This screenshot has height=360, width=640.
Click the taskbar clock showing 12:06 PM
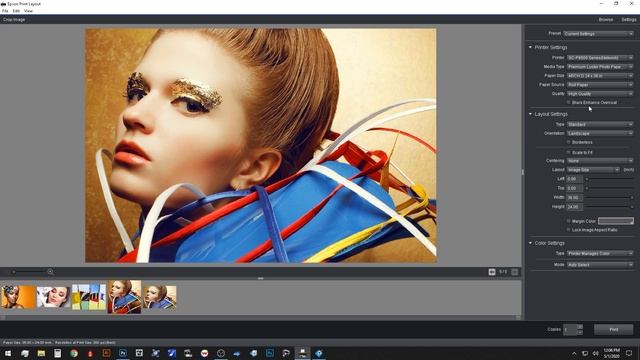[611, 353]
